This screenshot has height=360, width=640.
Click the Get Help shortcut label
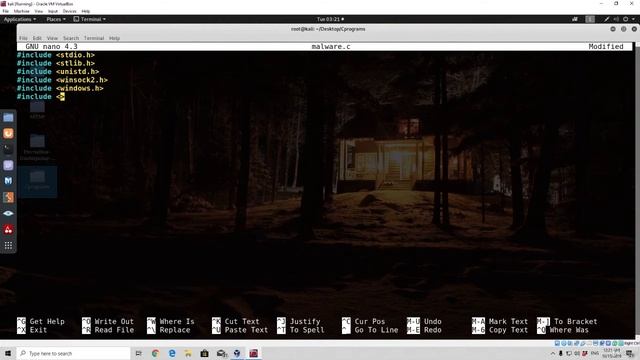point(47,322)
